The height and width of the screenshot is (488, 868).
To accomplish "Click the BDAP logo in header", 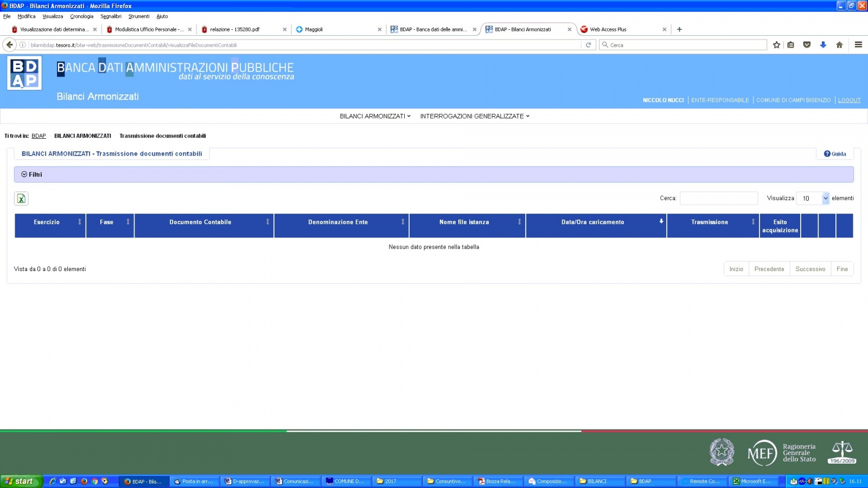I will click(x=24, y=74).
